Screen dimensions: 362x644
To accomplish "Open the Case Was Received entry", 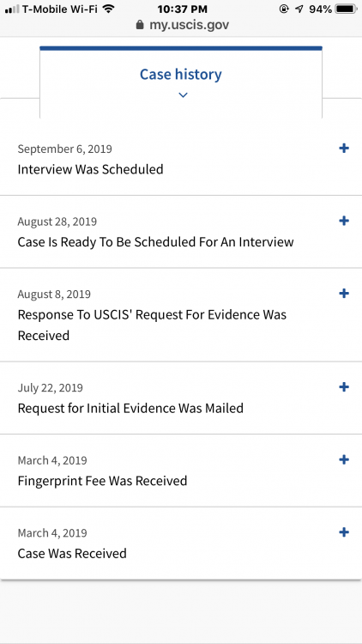I will tap(181, 543).
